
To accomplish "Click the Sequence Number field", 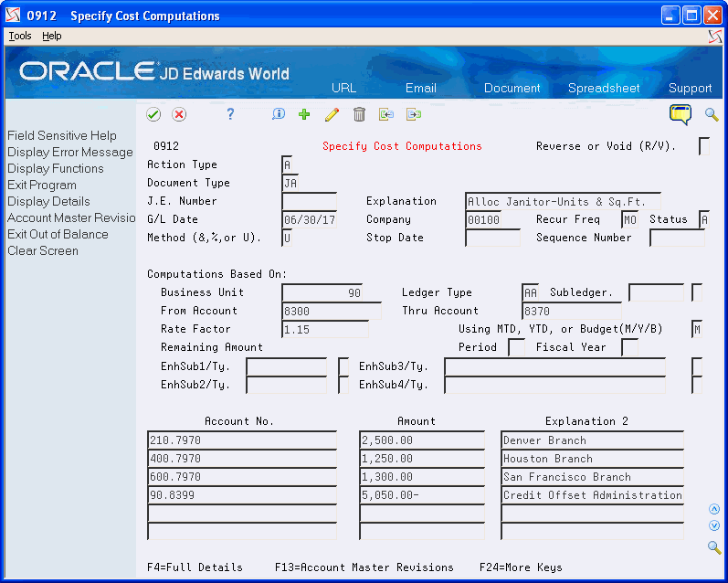I will [677, 238].
